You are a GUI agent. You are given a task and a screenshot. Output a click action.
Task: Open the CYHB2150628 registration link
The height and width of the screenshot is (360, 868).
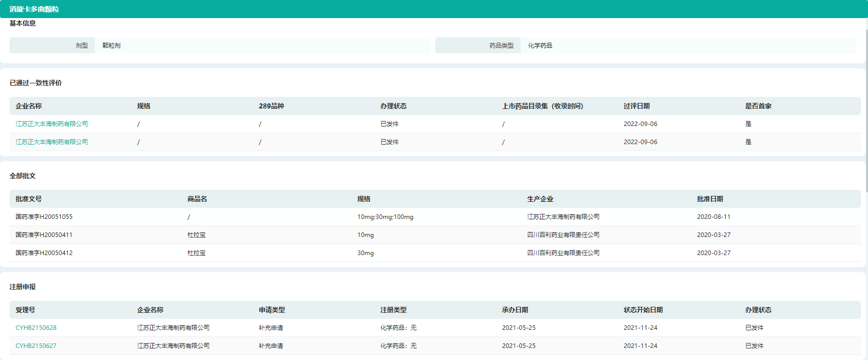[x=36, y=328]
